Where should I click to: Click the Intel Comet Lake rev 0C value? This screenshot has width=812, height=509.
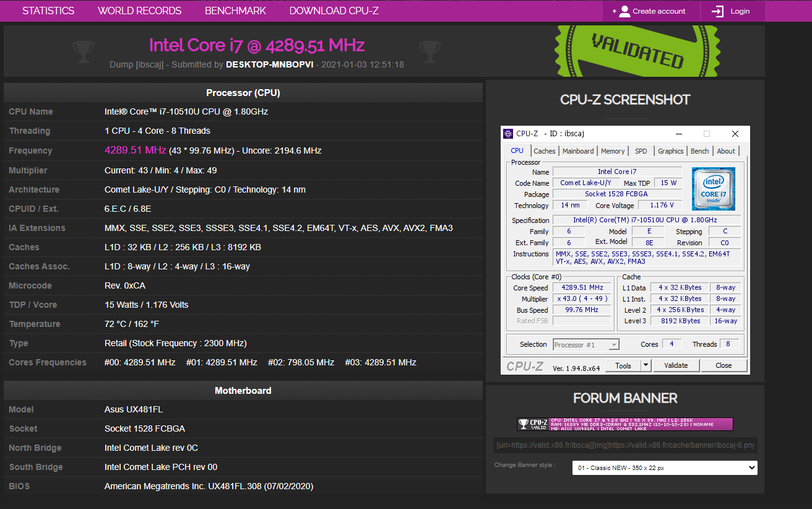(151, 448)
